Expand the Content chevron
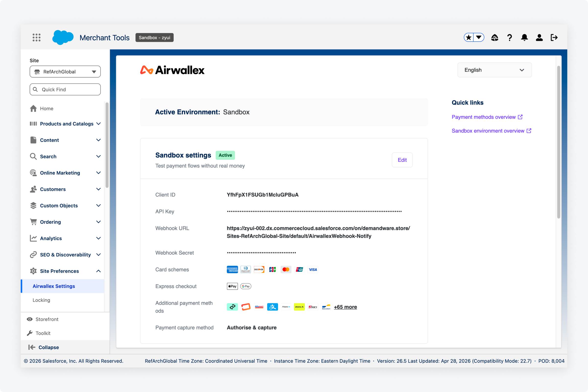The height and width of the screenshot is (392, 588). (x=98, y=140)
